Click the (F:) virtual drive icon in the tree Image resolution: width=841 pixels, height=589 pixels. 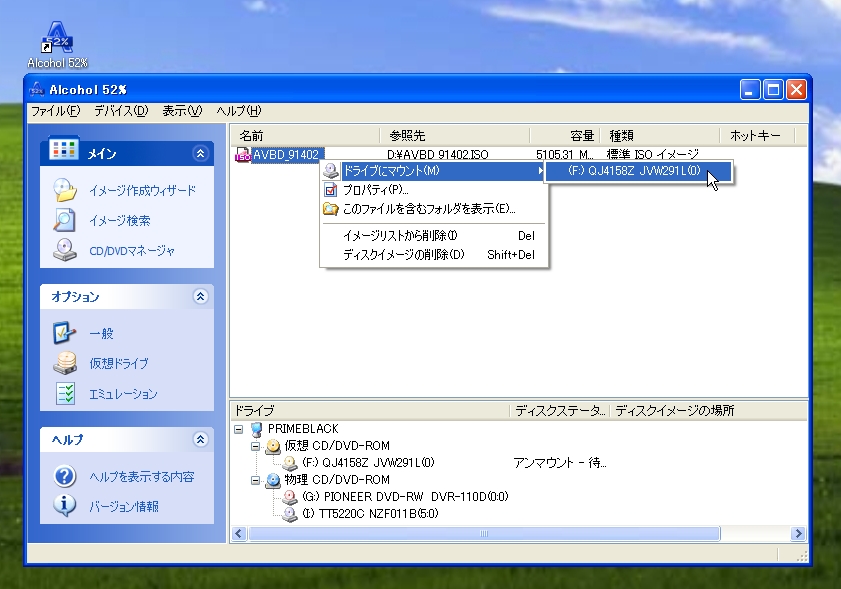pyautogui.click(x=290, y=463)
